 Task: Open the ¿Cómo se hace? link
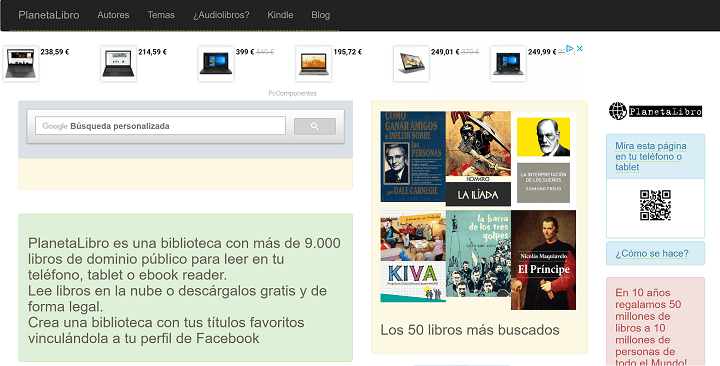pos(652,253)
